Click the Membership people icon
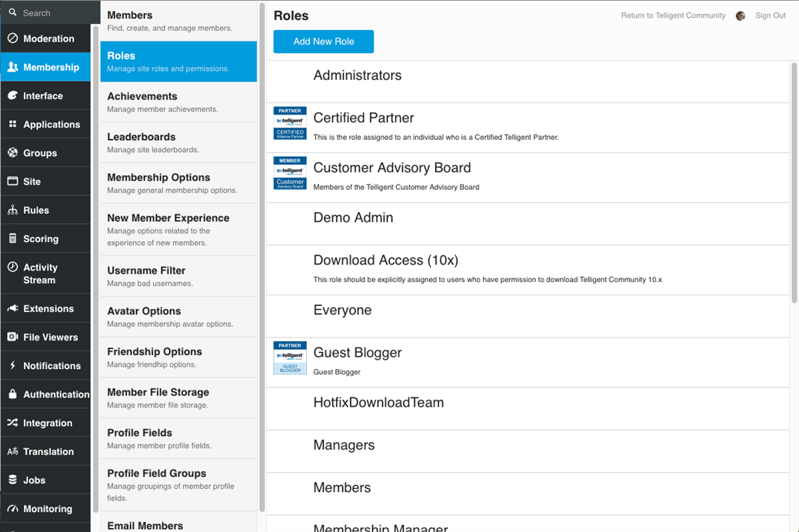The width and height of the screenshot is (799, 532). (13, 67)
